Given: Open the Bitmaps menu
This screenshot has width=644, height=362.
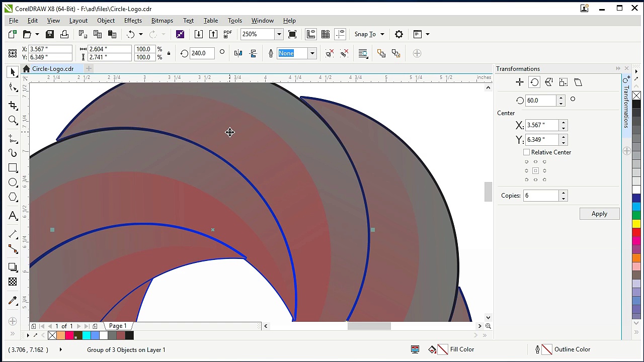Looking at the screenshot, I should pos(162,21).
